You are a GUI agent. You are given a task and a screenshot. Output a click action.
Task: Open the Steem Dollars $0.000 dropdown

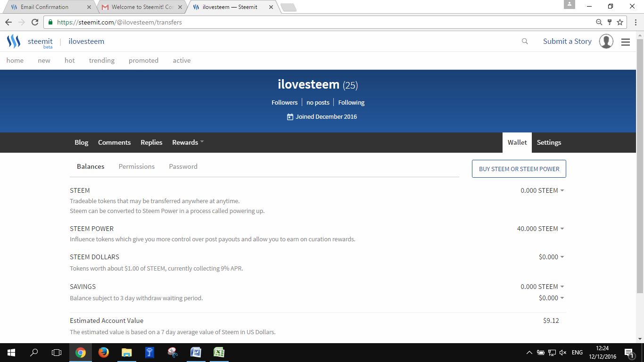(x=552, y=257)
